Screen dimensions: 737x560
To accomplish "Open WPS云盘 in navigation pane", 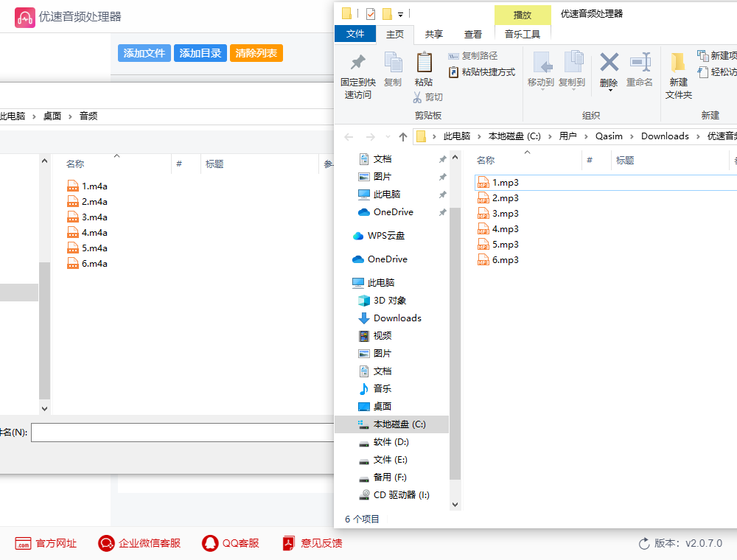I will [x=379, y=236].
